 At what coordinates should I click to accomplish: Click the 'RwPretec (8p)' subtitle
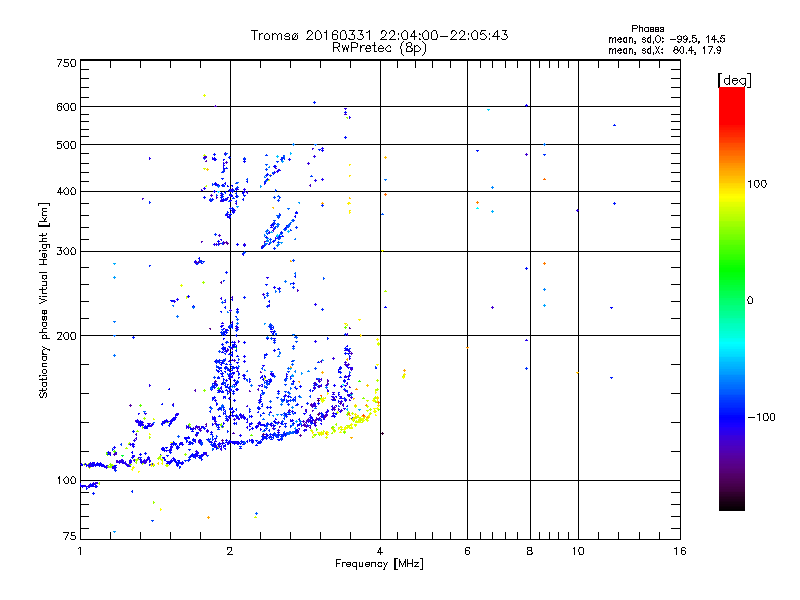pyautogui.click(x=379, y=48)
